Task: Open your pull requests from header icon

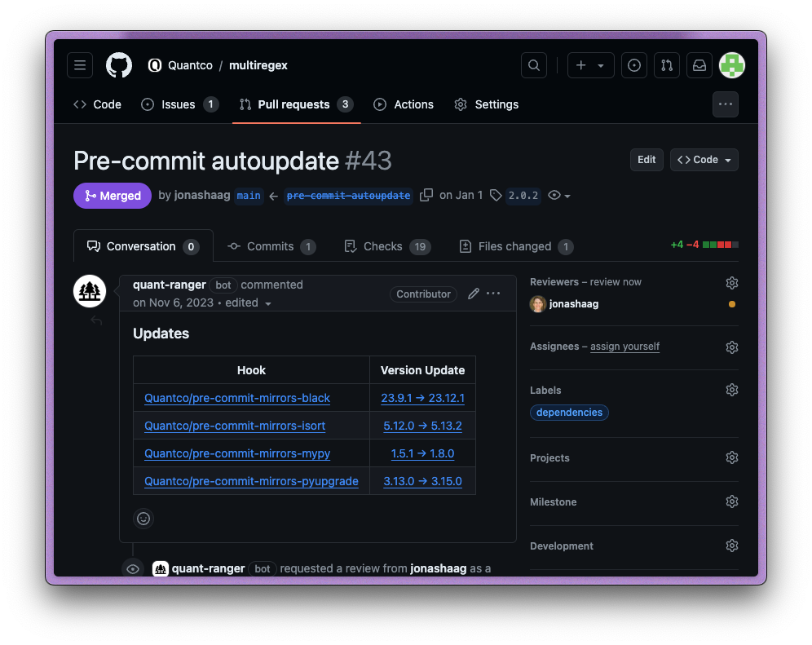Action: (667, 65)
